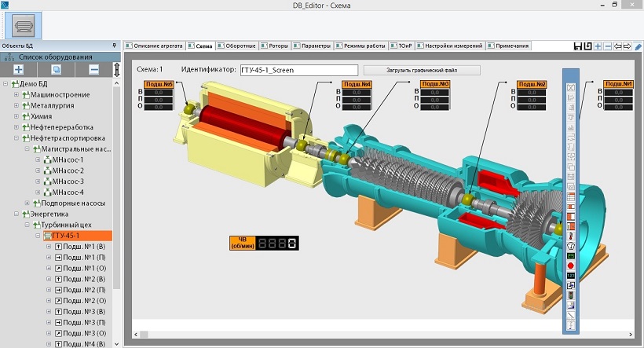Image resolution: width=644 pixels, height=348 pixels.
Task: Pin the Объекты БД panel
Action: point(115,46)
